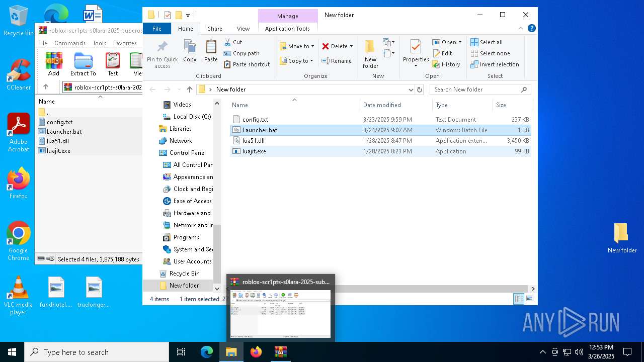Open the Application Tools tab
The image size is (644, 362).
click(287, 29)
